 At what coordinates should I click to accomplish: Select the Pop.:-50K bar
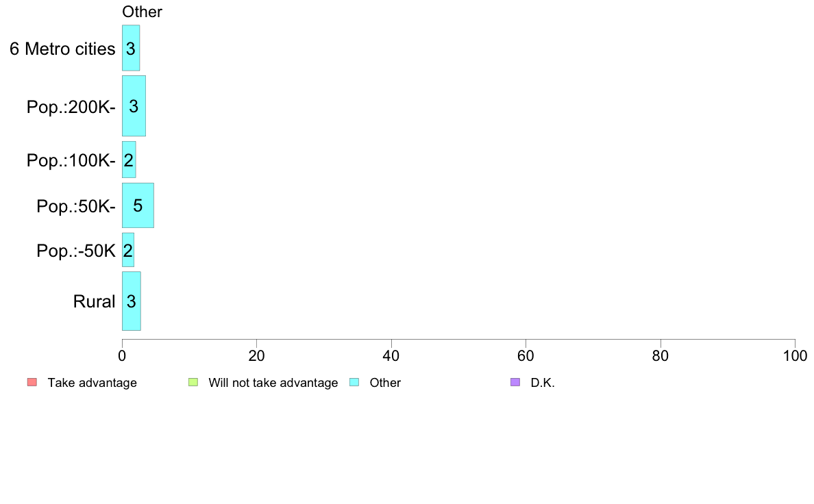tap(128, 250)
